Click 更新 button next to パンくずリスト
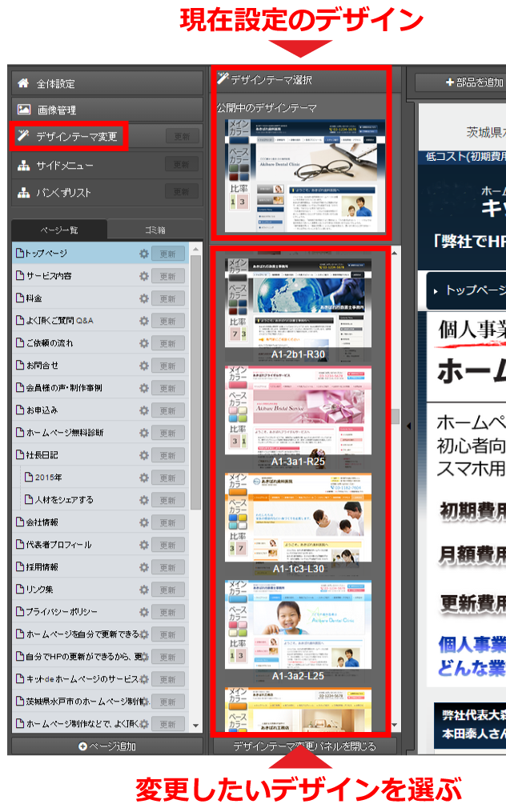The height and width of the screenshot is (812, 506). (x=182, y=192)
